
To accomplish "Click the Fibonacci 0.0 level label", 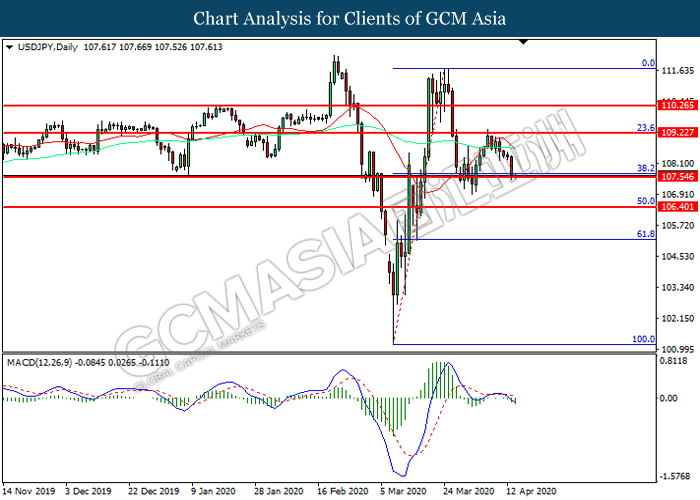I will (646, 62).
